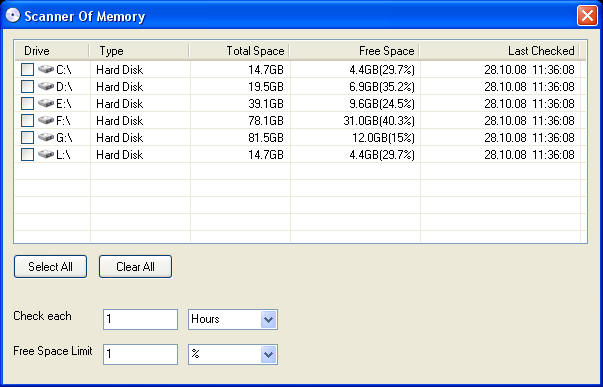
Task: Click the 9.6GB(24.5%) free space cell
Action: [x=382, y=104]
